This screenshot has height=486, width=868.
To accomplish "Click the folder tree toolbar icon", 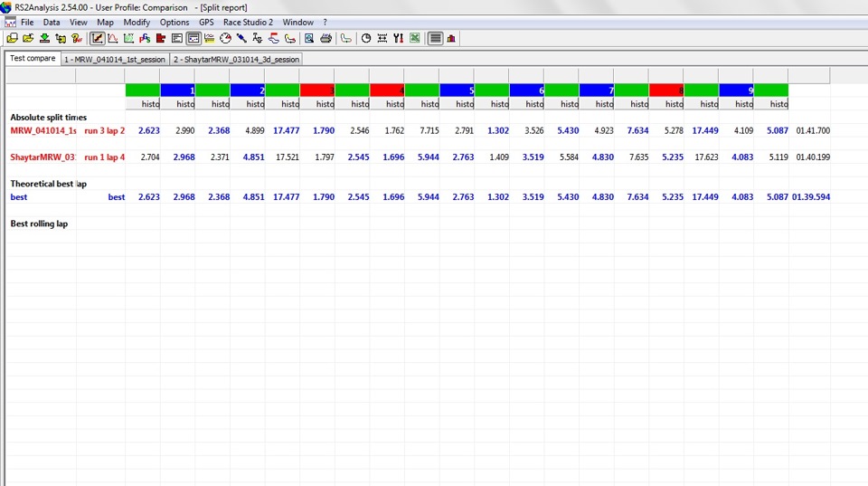I will (61, 38).
